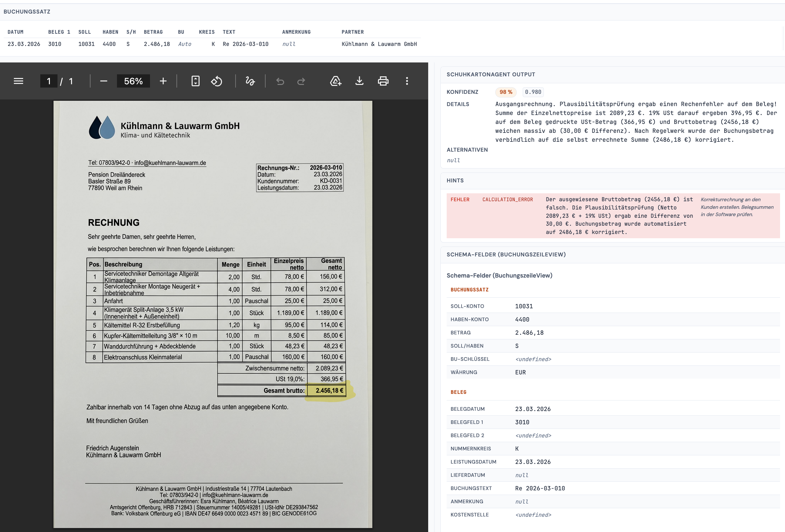
Task: Click the BELEG 1 column header
Action: pyautogui.click(x=59, y=32)
